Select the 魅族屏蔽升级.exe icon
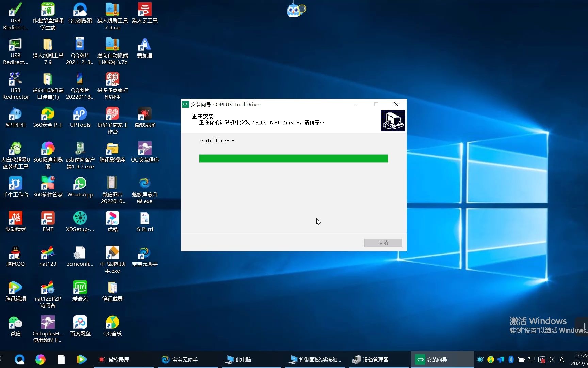The image size is (588, 368). point(145,190)
